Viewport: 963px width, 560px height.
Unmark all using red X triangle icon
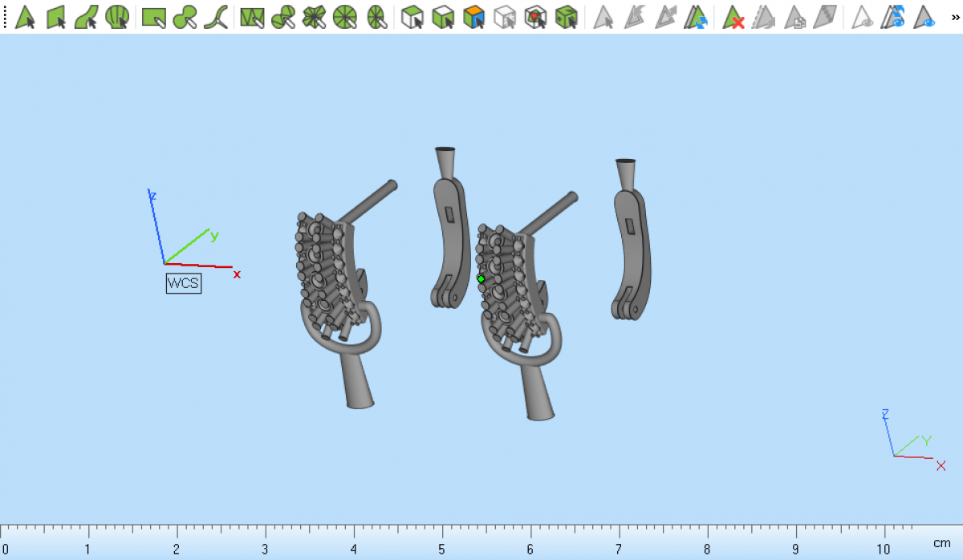coord(733,17)
